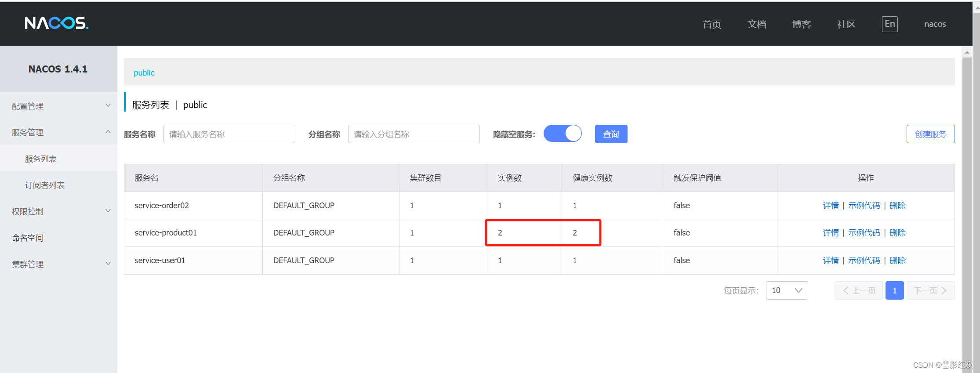This screenshot has width=980, height=373.
Task: Click the 下一页 next page button
Action: click(930, 290)
